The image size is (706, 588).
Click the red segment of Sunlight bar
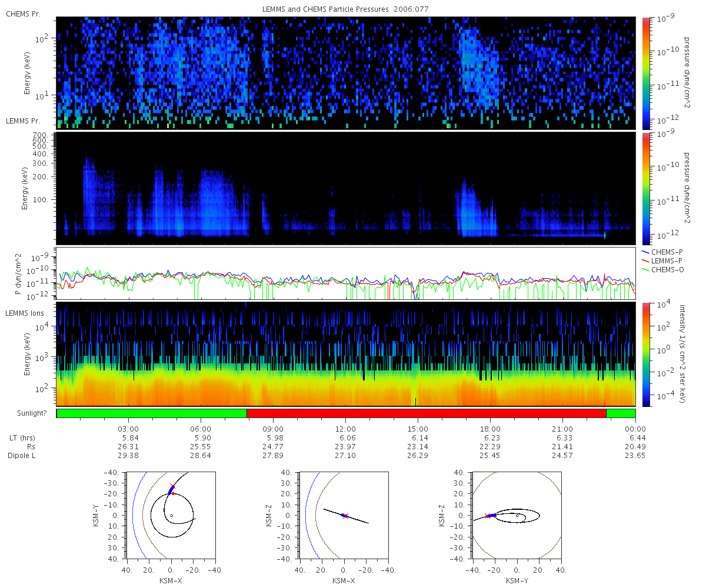pyautogui.click(x=426, y=413)
